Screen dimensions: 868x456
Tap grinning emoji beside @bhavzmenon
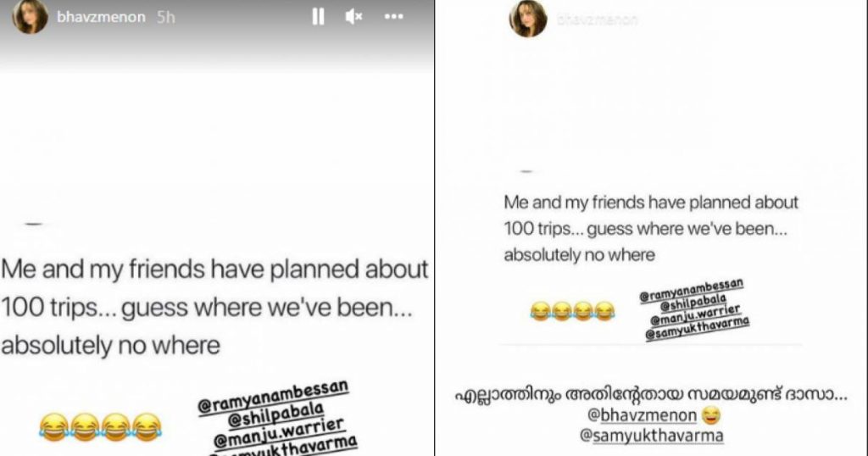[x=711, y=414]
